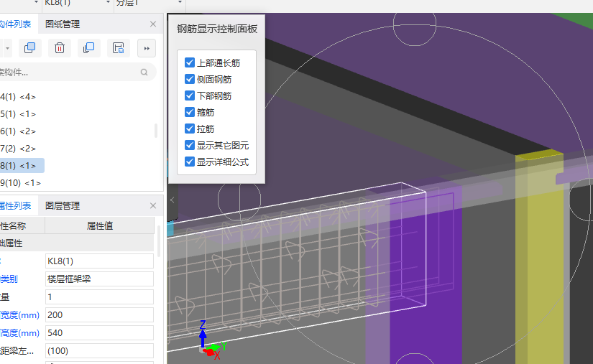Click the XYZ axis orientation gizmo
Image resolution: width=593 pixels, height=364 pixels.
click(212, 340)
